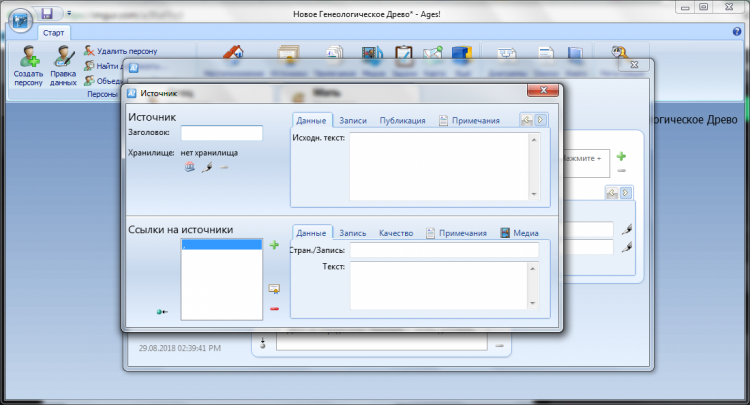Click the green dot arrow icon left of list
Image resolution: width=750 pixels, height=405 pixels.
[162, 312]
